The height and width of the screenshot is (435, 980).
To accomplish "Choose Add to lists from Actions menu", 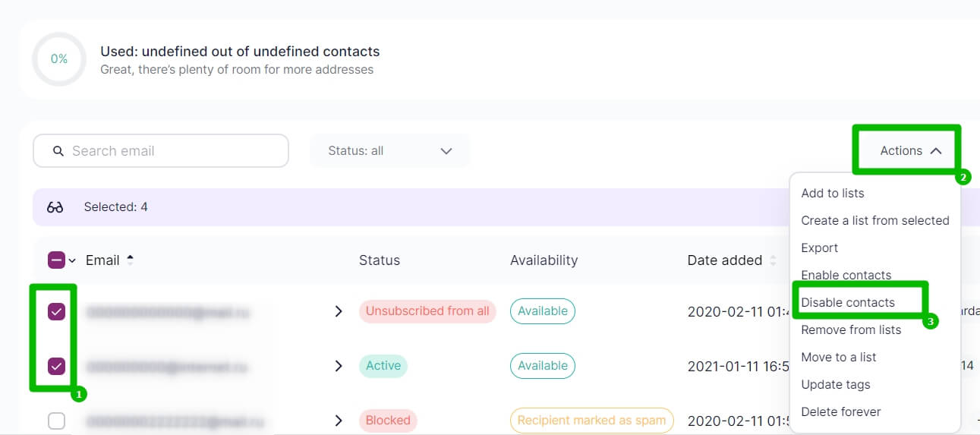I will (x=832, y=193).
